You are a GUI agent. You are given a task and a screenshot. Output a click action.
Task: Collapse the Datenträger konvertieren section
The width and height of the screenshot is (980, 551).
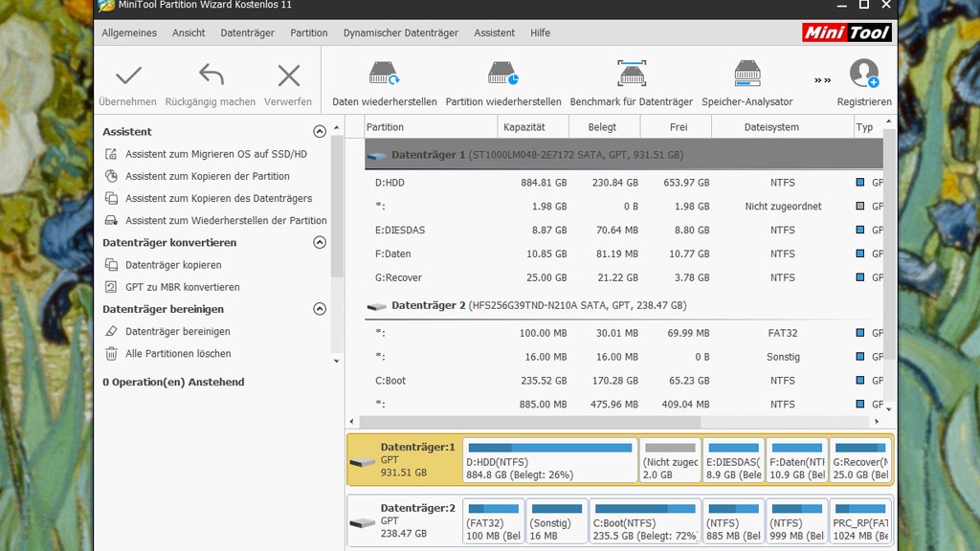point(320,242)
